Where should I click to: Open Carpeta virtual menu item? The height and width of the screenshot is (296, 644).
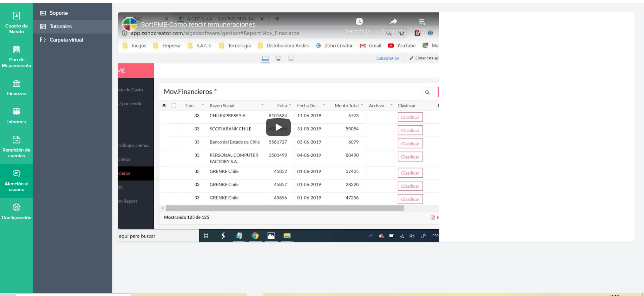tap(66, 40)
